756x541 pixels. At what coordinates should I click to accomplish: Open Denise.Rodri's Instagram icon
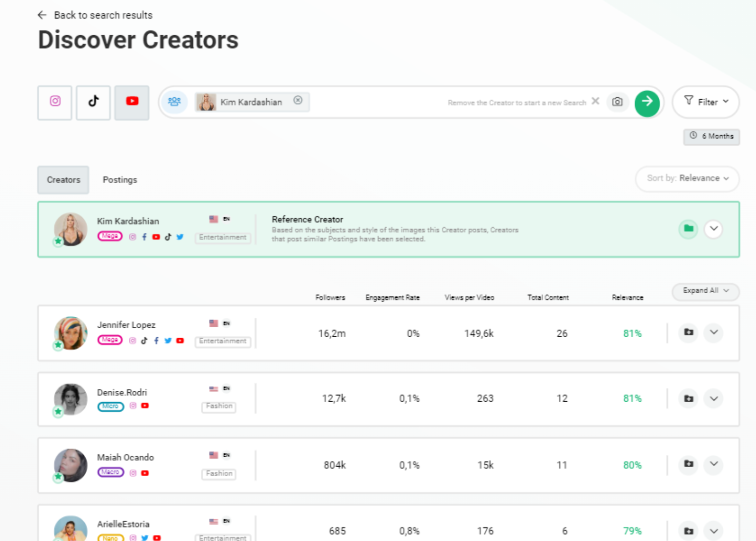pos(133,406)
